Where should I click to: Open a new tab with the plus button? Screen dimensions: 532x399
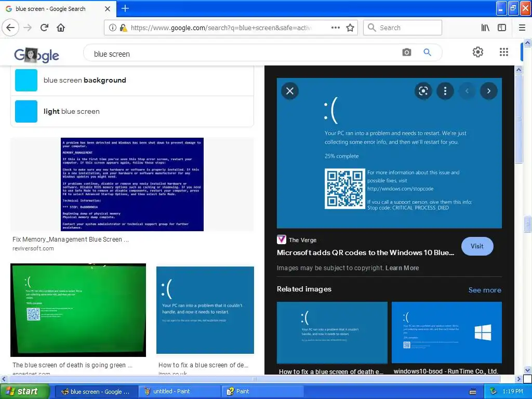point(125,8)
